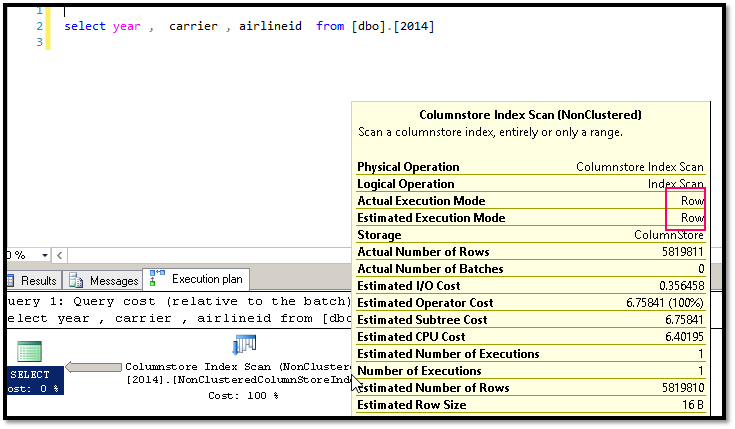Click Actual Number of Rows value 5819811

pyautogui.click(x=682, y=252)
